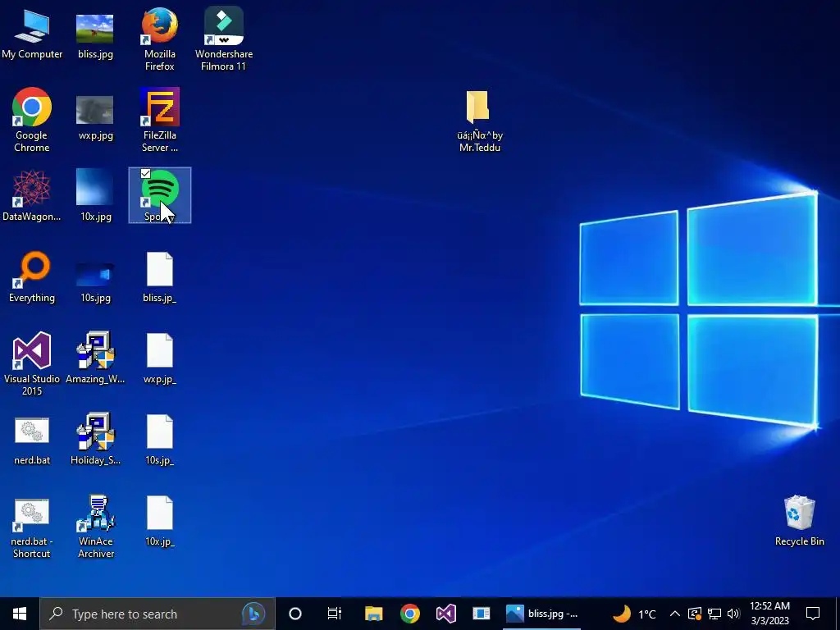This screenshot has width=840, height=630.
Task: Click the security warning tray icon
Action: click(694, 614)
